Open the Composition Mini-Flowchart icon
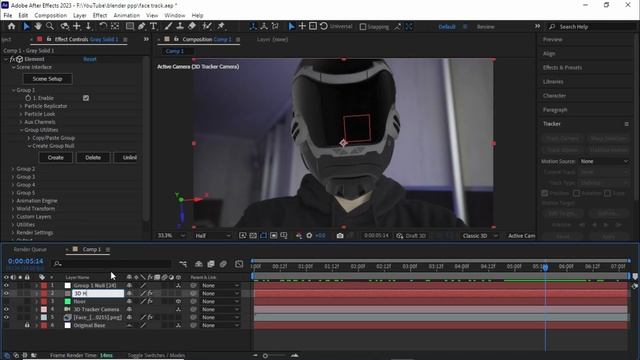 183,264
